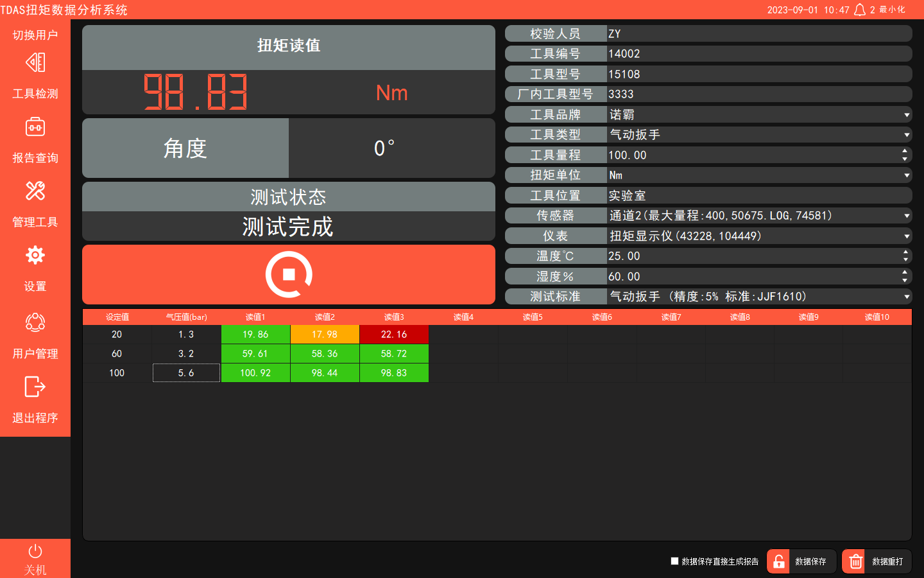The image size is (924, 578).
Task: Open the 测试标准 test standard dropdown
Action: [907, 296]
